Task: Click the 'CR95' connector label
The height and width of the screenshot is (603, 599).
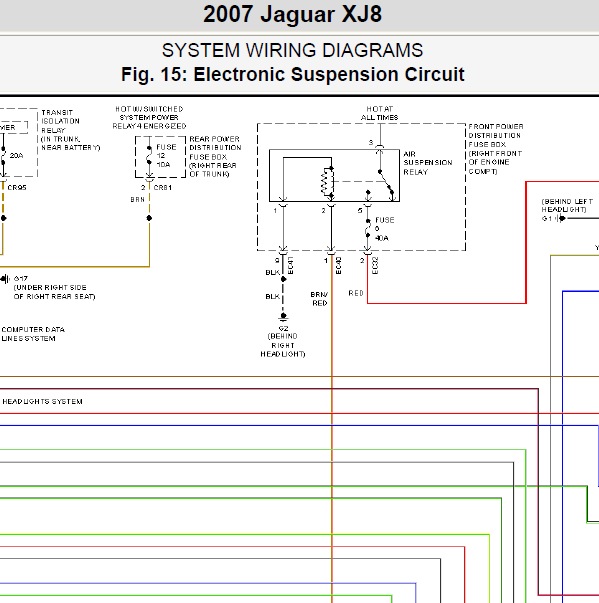Action: (17, 188)
